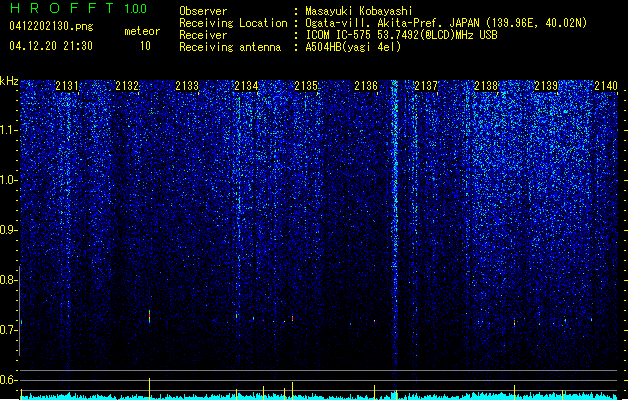
Task: Click the 2131 time marker
Action: point(67,86)
